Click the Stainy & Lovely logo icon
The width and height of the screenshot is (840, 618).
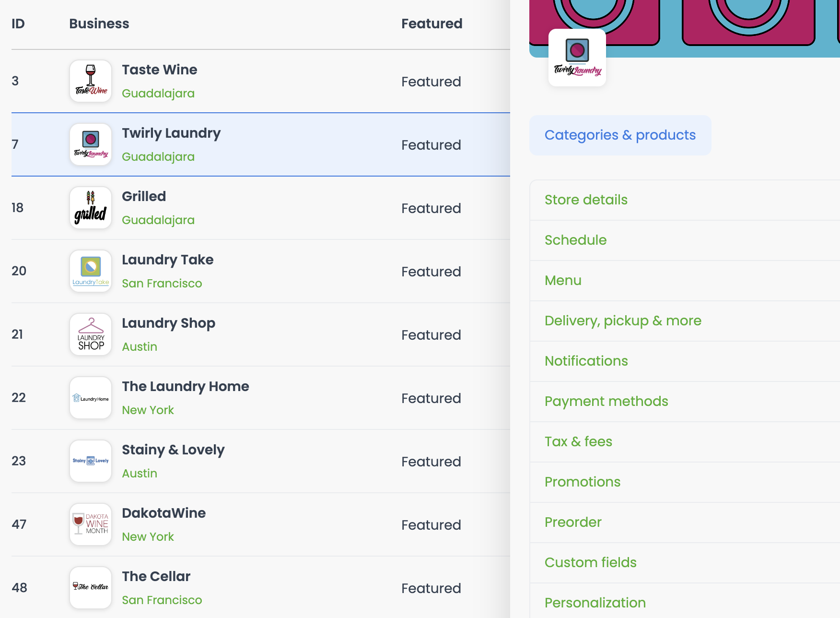pos(91,461)
